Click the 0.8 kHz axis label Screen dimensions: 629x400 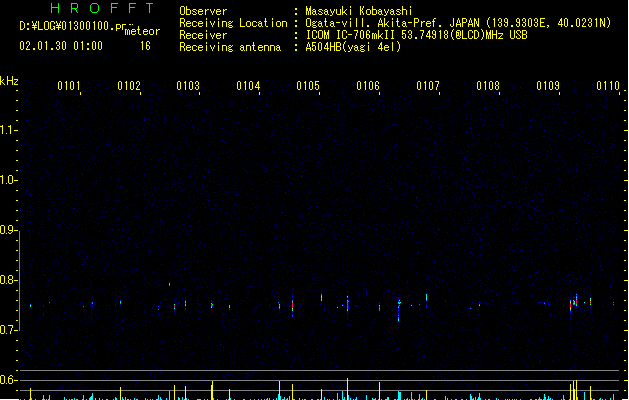(x=8, y=280)
